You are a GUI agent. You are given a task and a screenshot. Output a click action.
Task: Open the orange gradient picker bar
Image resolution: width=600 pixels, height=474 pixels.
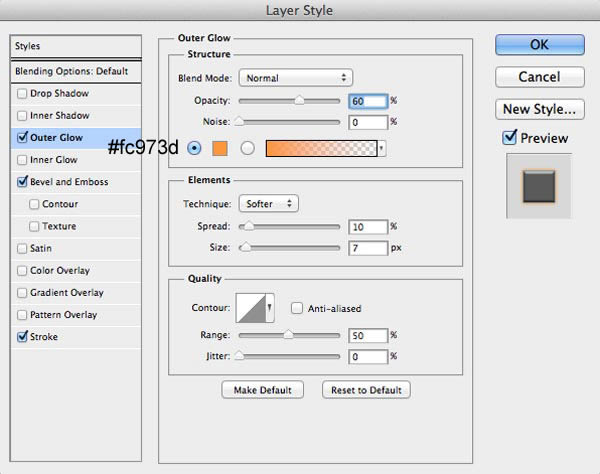[x=321, y=148]
